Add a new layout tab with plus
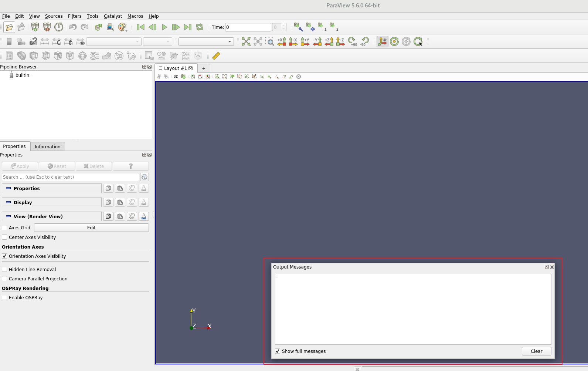The height and width of the screenshot is (371, 588). click(204, 68)
